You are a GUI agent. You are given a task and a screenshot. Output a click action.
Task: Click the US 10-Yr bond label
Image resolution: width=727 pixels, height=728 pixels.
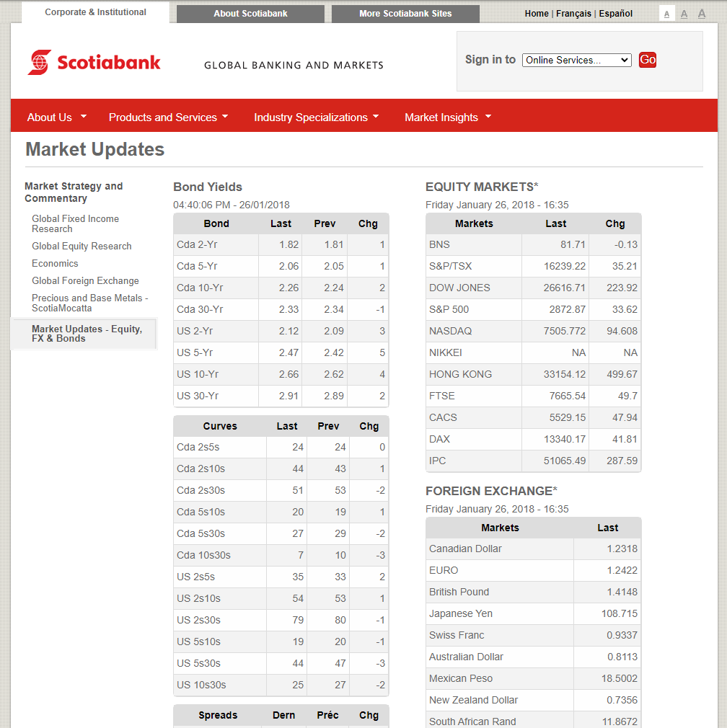coord(198,374)
